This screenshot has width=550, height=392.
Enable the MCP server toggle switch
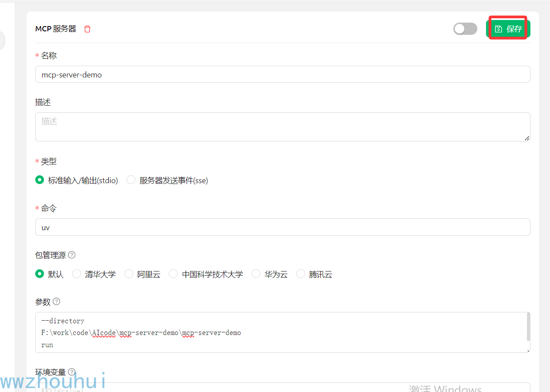pos(465,29)
